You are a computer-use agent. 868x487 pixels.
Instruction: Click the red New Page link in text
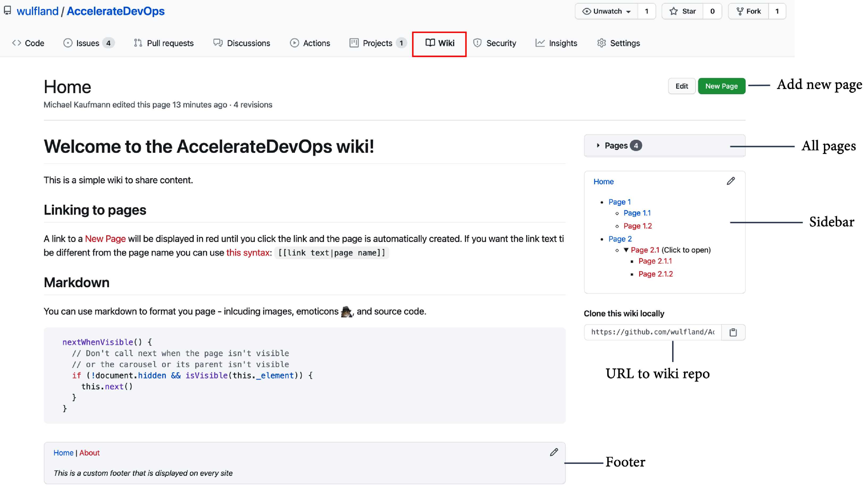[x=105, y=239]
